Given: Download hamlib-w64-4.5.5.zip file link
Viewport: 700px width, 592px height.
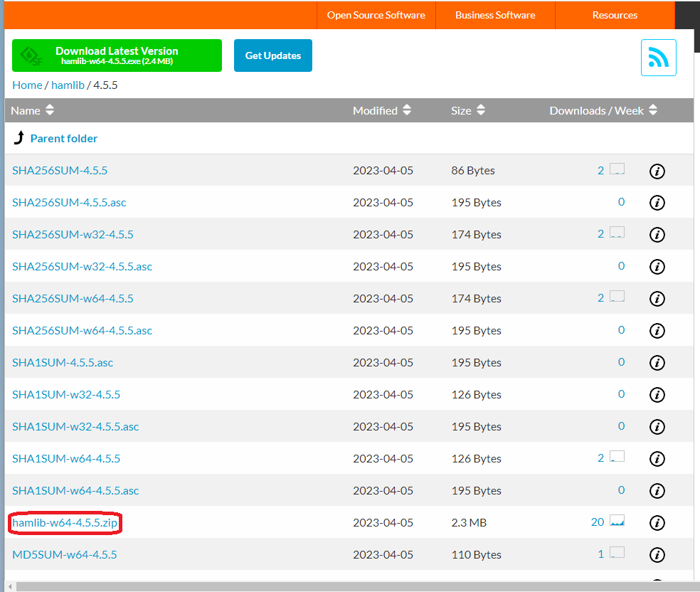Looking at the screenshot, I should [65, 523].
